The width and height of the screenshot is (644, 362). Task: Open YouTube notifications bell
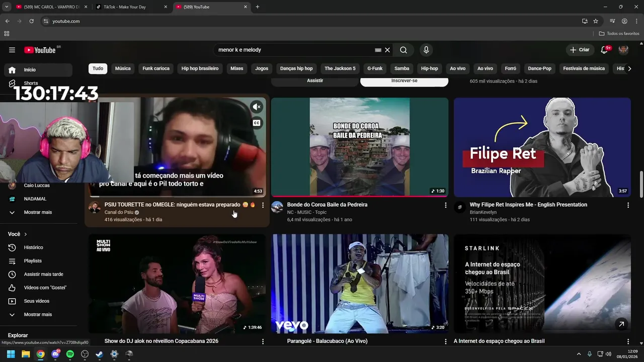604,50
